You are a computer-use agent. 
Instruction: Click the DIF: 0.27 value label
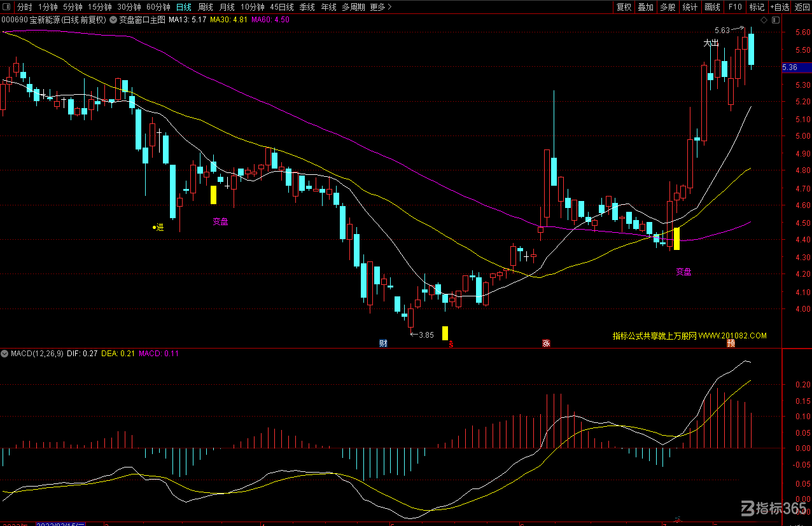tap(82, 353)
